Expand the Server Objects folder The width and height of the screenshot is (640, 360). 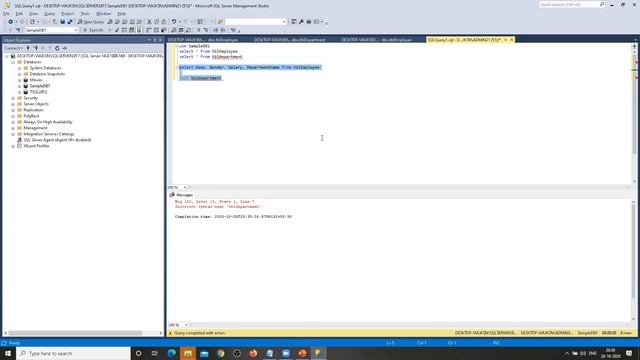point(13,104)
